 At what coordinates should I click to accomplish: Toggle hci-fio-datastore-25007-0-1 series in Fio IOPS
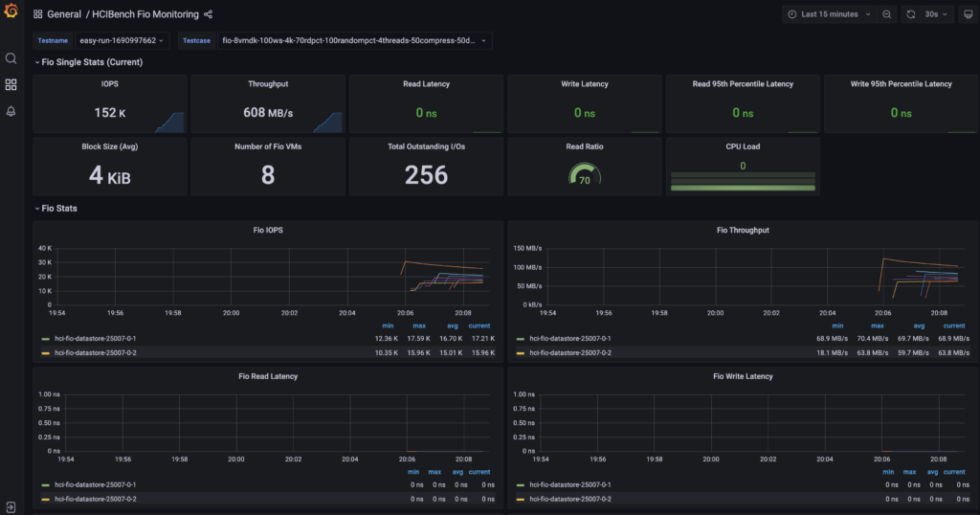point(95,339)
